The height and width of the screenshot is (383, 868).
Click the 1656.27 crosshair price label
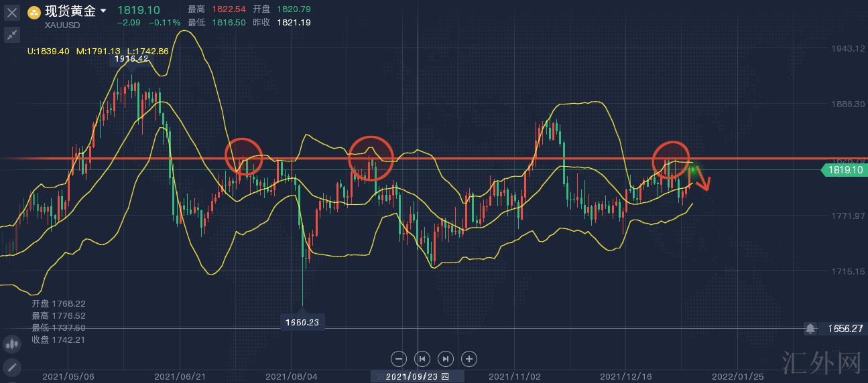tap(845, 329)
